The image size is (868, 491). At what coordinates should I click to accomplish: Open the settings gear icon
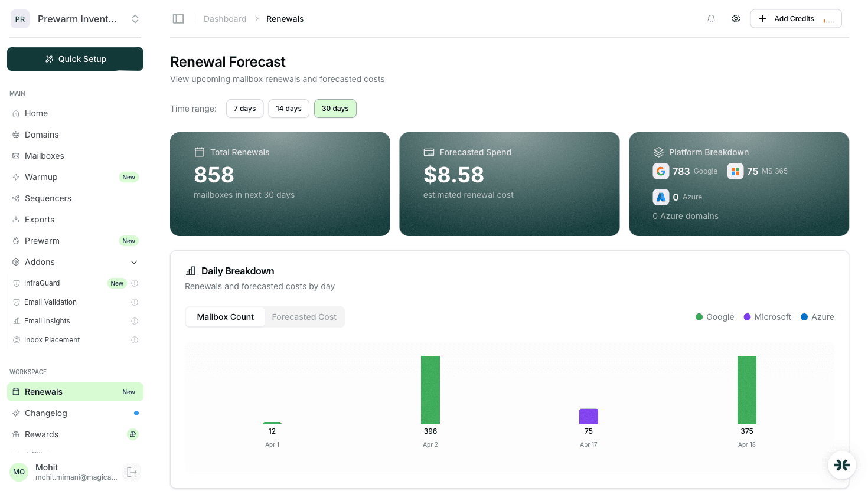pyautogui.click(x=736, y=18)
